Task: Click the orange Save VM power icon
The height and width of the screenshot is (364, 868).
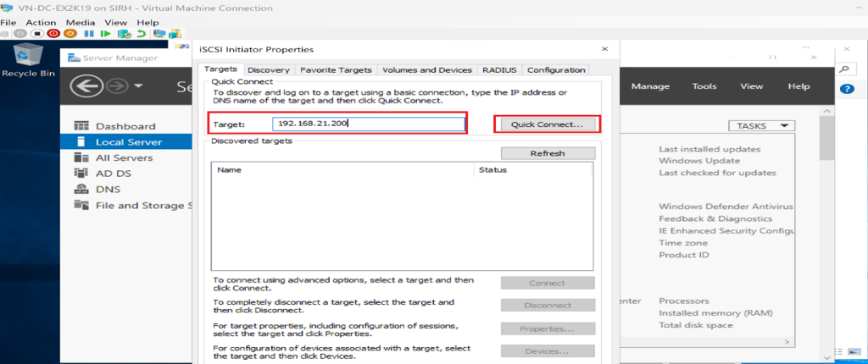Action: [x=70, y=34]
